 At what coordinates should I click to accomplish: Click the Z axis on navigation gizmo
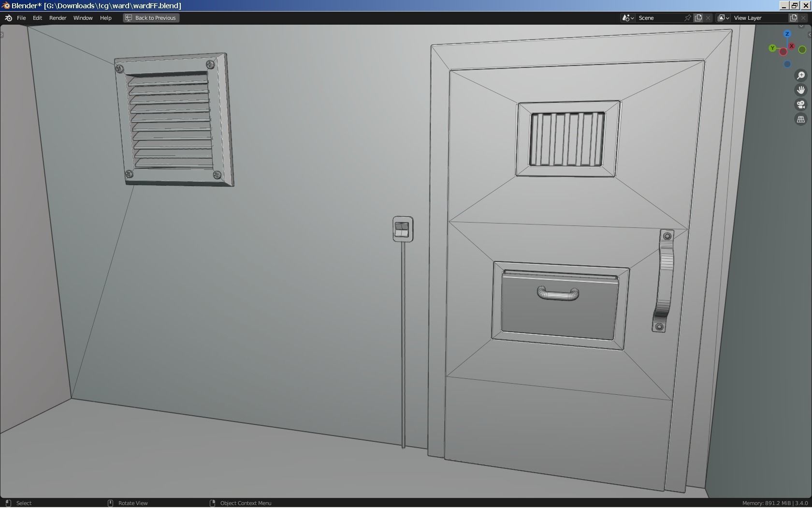(x=787, y=34)
